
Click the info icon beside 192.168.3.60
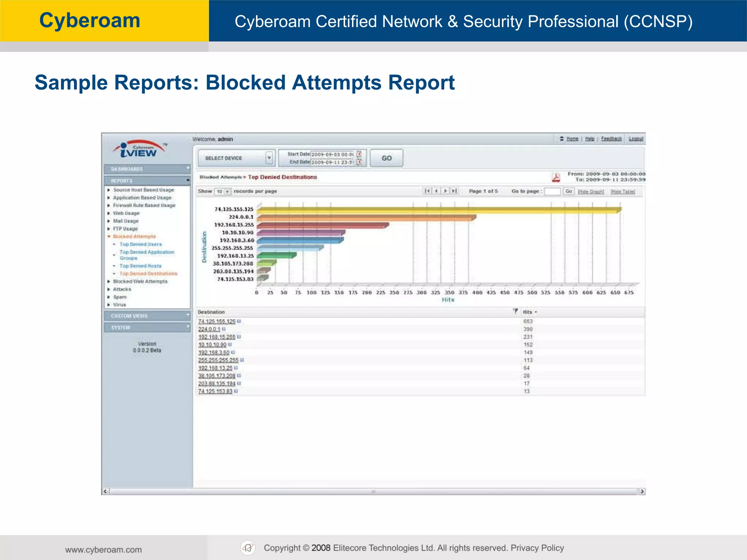pos(233,352)
